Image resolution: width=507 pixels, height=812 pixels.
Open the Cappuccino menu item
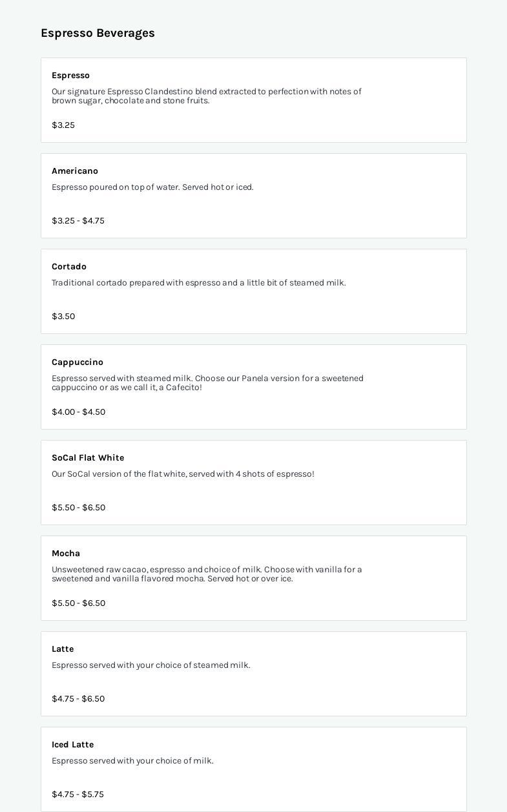(78, 362)
